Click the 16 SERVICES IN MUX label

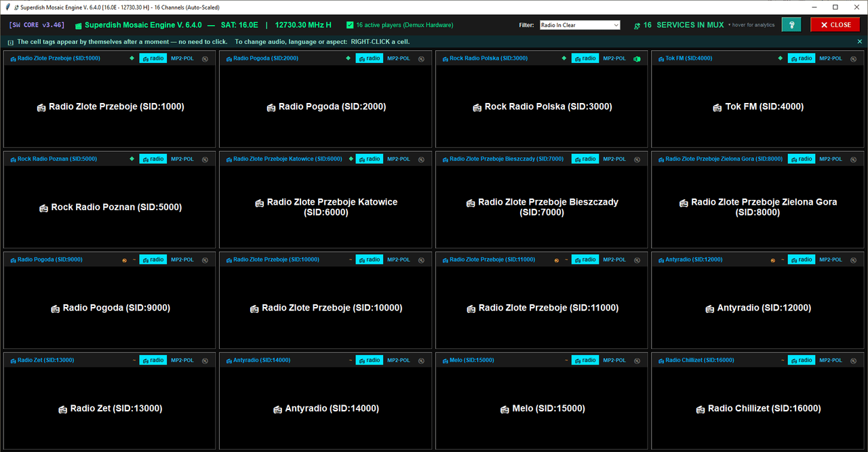[684, 25]
